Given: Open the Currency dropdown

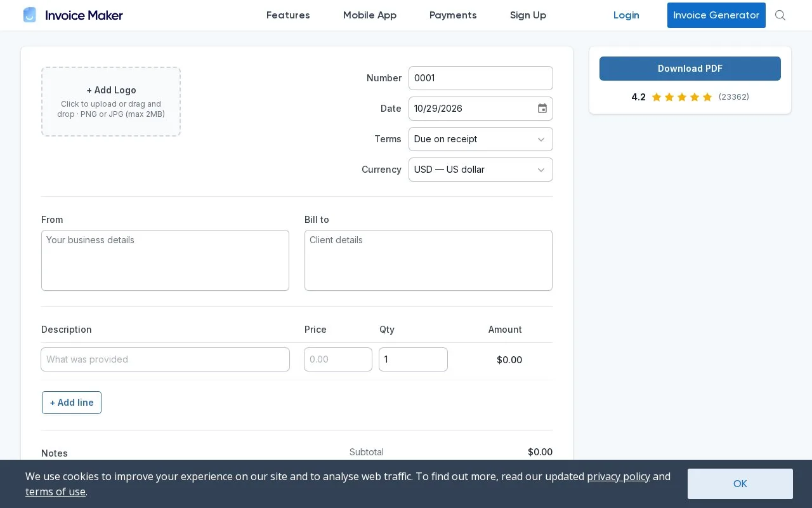Looking at the screenshot, I should point(481,170).
